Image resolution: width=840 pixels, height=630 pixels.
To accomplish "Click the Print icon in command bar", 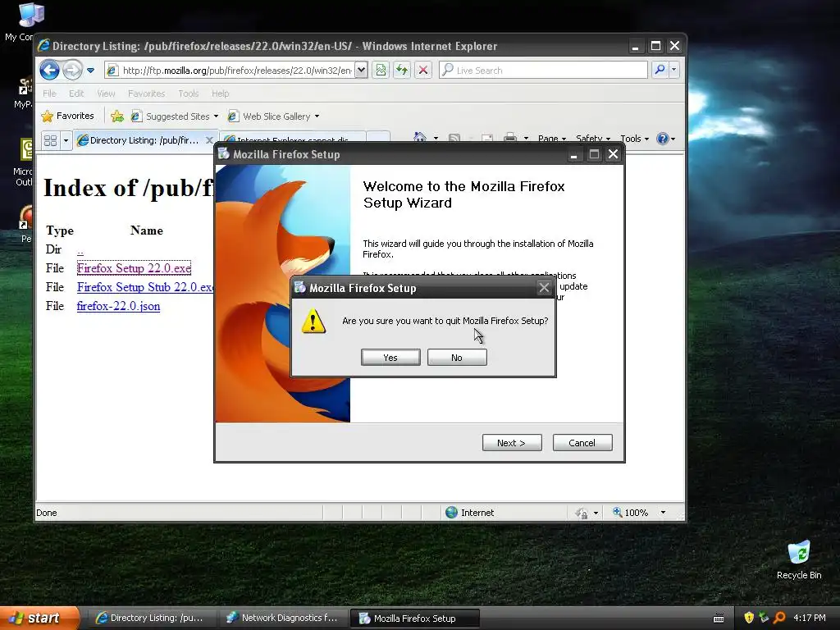I will [x=510, y=138].
